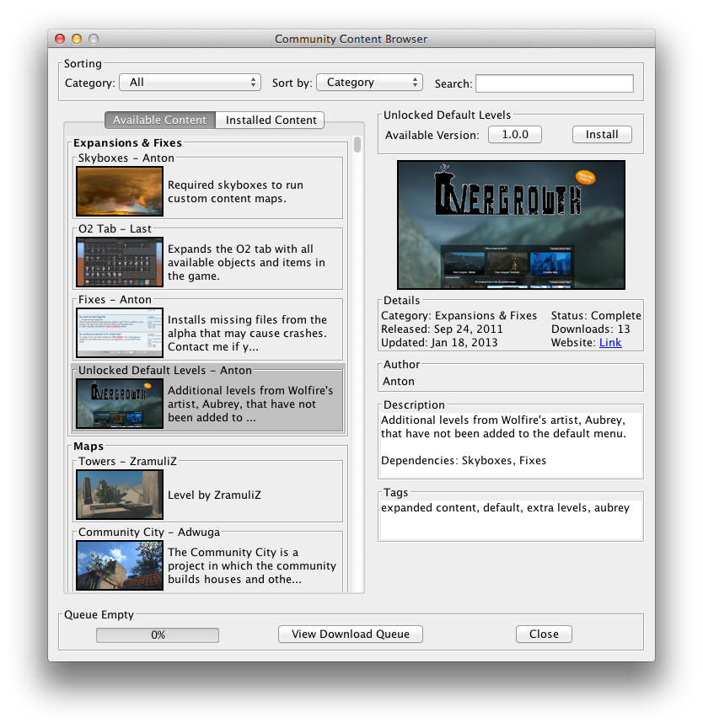
Task: Select the Fixes - Anton thumbnail
Action: point(120,333)
